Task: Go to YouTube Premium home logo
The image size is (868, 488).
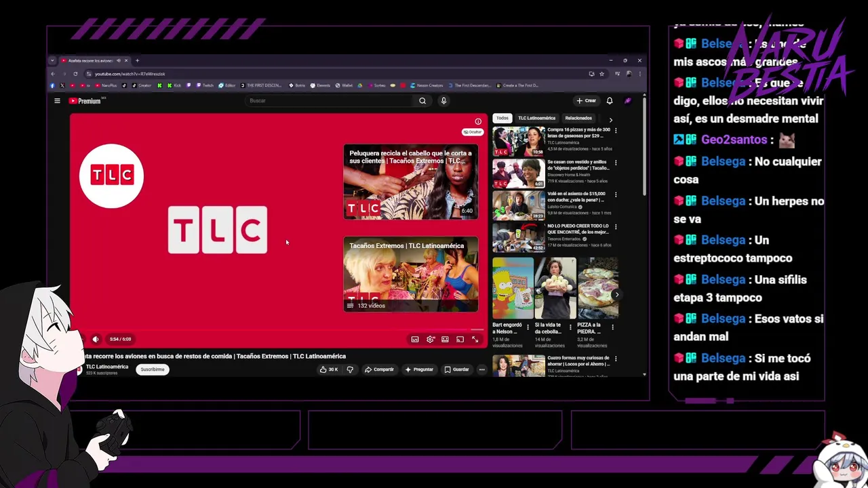Action: click(x=85, y=101)
